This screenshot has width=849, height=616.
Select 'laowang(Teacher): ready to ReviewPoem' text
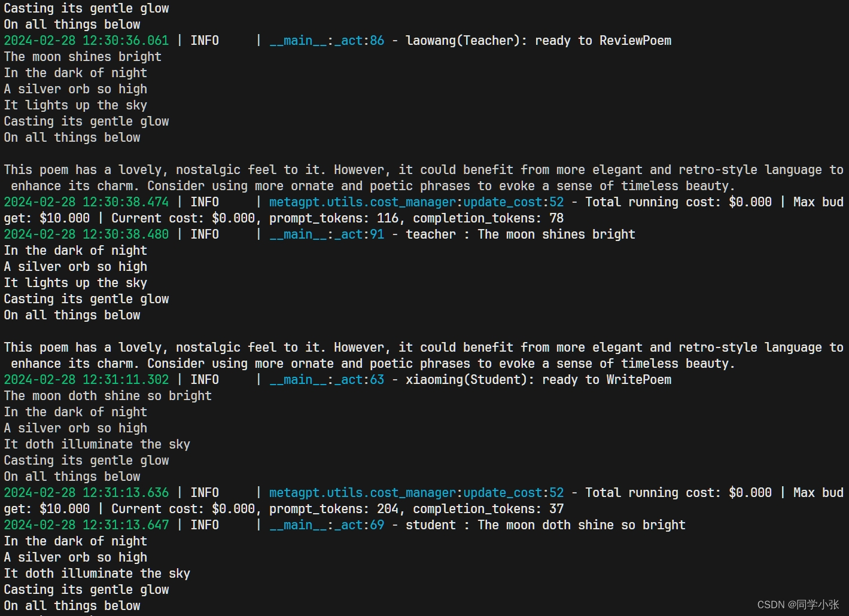(x=538, y=41)
